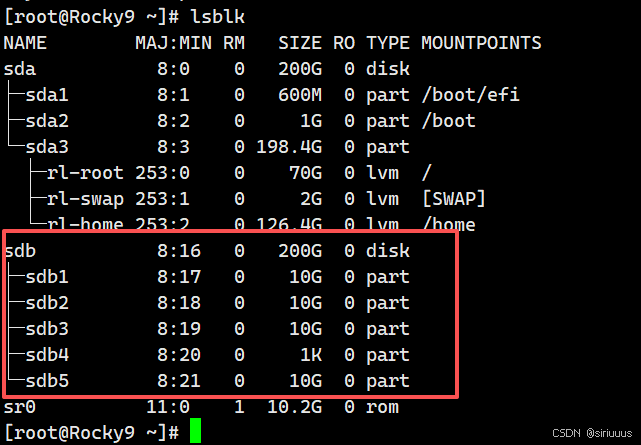Click the SIZE column header
Screen dimensions: 641x445
pyautogui.click(x=300, y=43)
